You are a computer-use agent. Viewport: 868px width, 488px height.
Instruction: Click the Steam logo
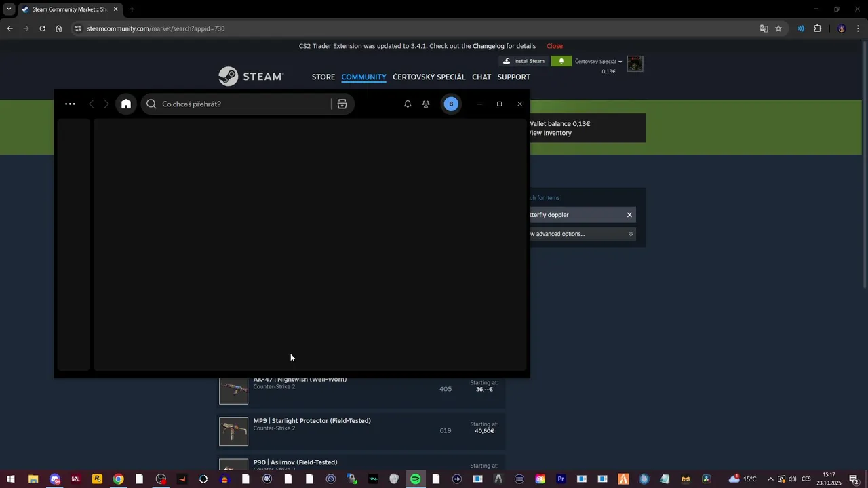(251, 77)
